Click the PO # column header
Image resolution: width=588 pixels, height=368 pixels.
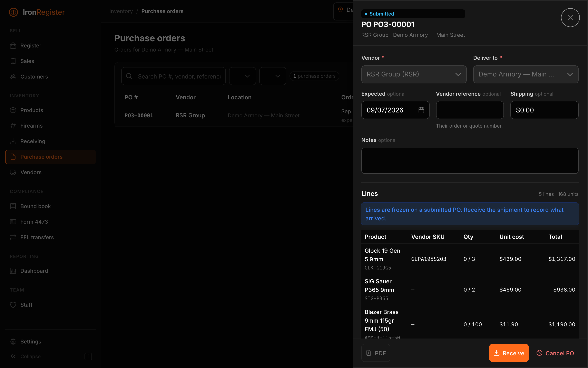click(x=131, y=97)
